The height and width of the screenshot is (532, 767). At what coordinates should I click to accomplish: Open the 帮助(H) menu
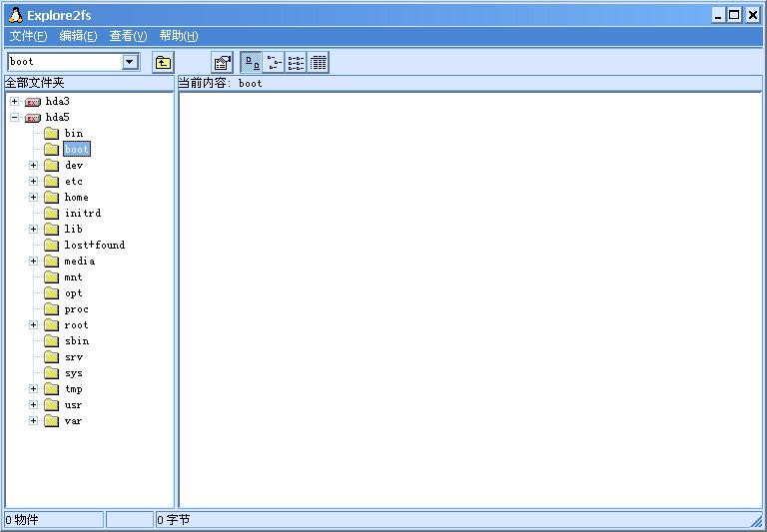pos(179,36)
